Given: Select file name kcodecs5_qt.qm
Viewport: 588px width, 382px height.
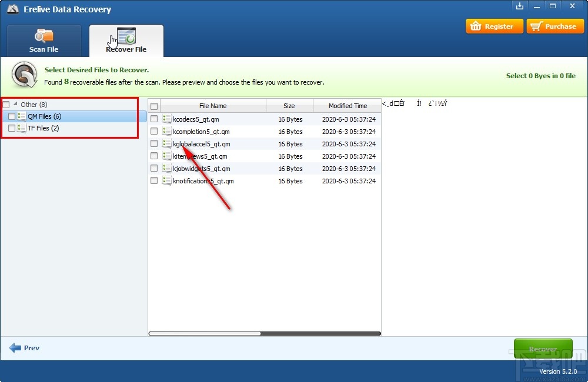Looking at the screenshot, I should coord(196,119).
